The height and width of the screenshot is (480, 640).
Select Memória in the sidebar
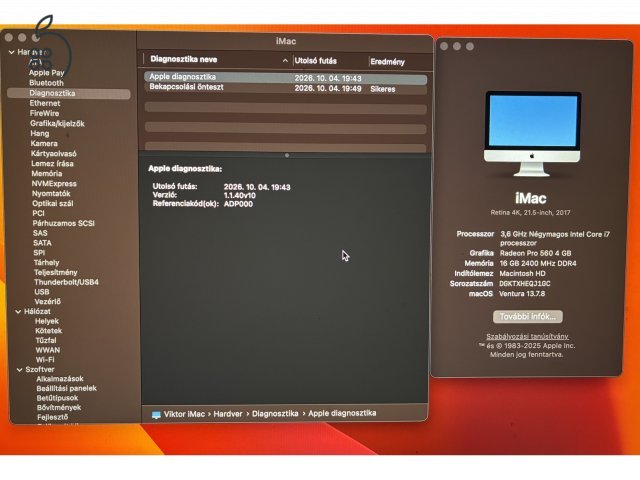click(x=47, y=173)
